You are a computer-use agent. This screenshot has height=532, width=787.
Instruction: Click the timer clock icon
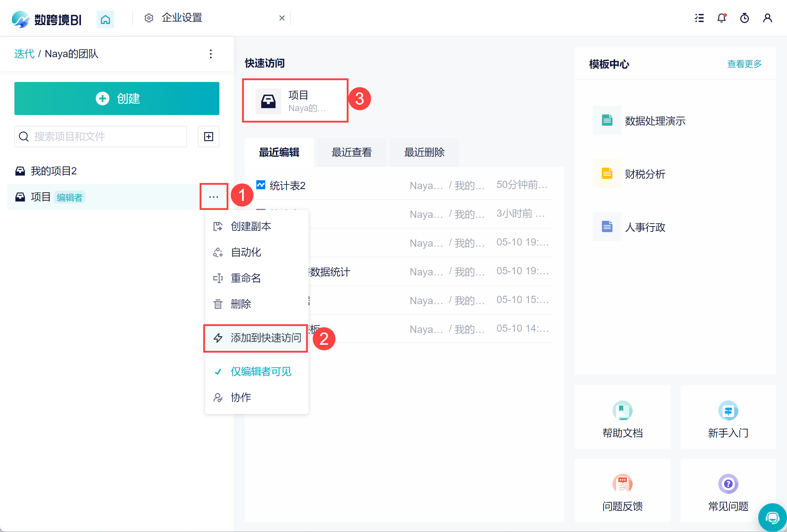click(744, 18)
